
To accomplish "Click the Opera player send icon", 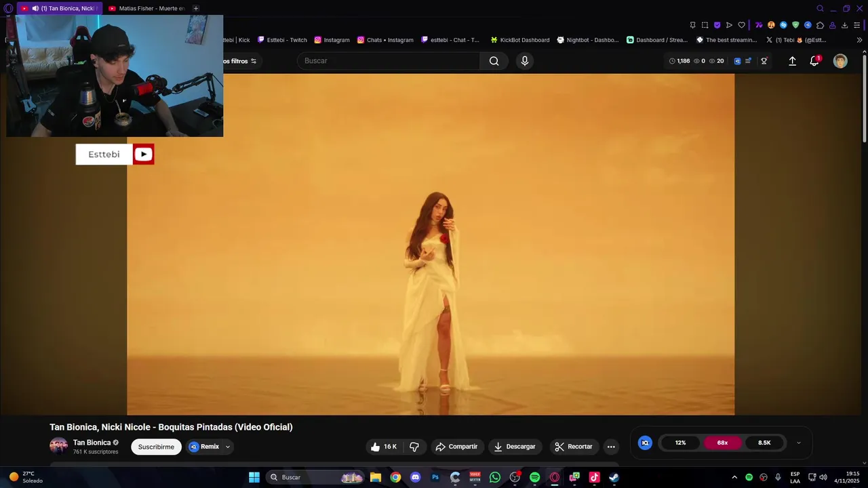I will click(x=729, y=25).
